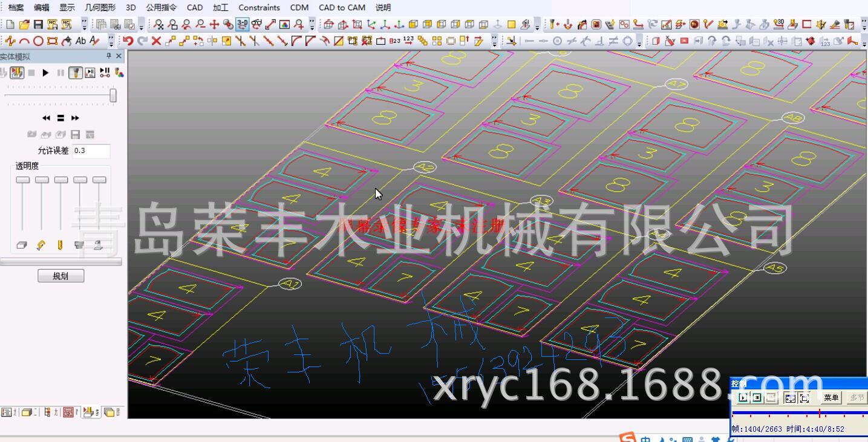The height and width of the screenshot is (442, 868).
Task: Open the CAD to CAM menu
Action: click(342, 8)
